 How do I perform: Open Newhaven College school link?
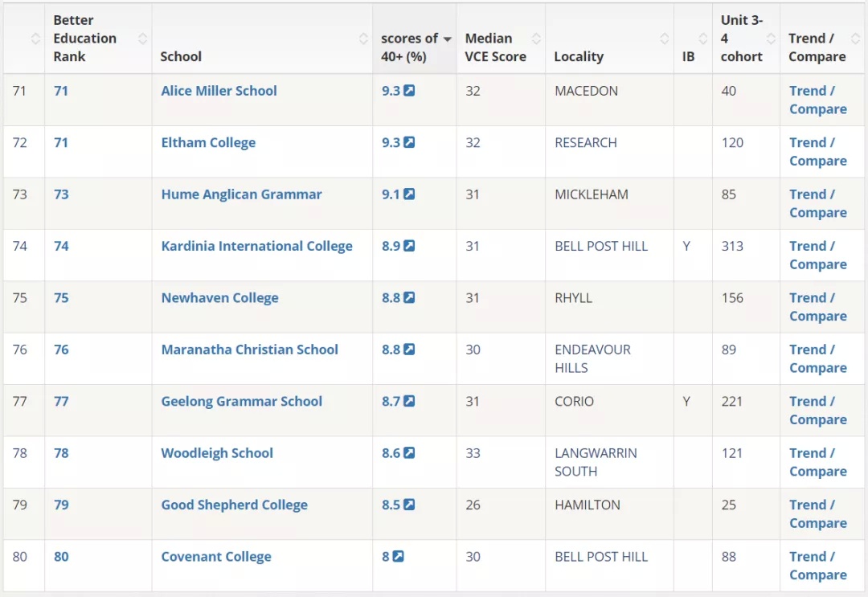219,297
